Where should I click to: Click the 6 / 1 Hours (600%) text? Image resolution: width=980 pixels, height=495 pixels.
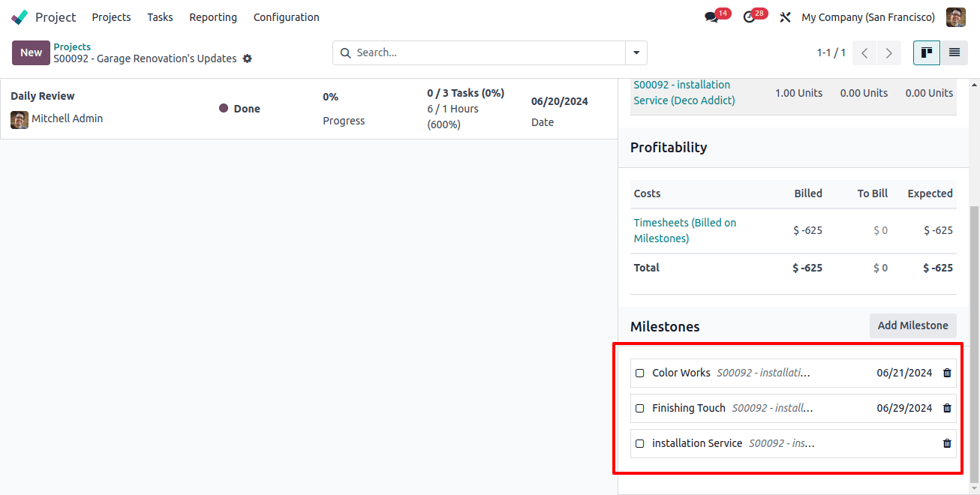tap(453, 117)
